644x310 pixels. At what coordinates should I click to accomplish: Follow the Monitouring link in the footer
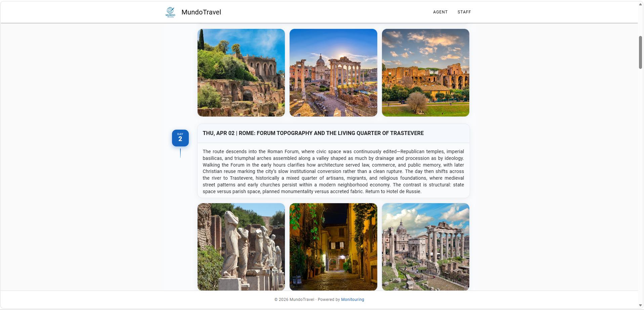pyautogui.click(x=352, y=300)
